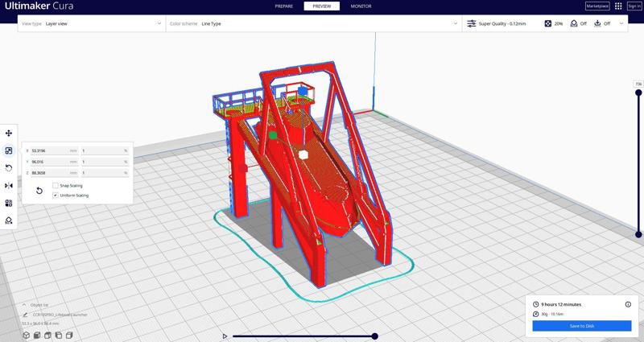
Task: Click the bottom handle of layer slider
Action: coord(638,234)
